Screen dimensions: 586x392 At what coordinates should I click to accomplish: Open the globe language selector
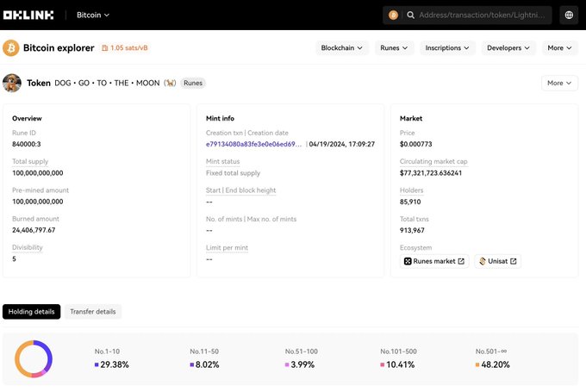pyautogui.click(x=569, y=15)
